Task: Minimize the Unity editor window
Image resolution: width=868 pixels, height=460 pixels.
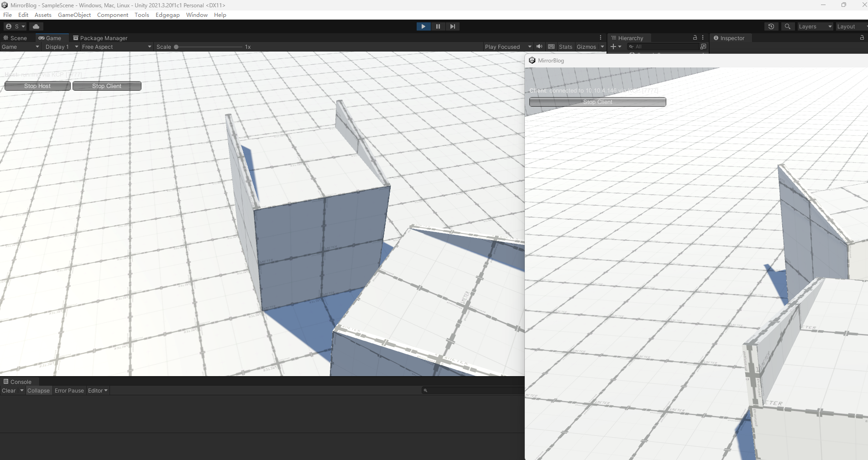Action: (x=823, y=5)
